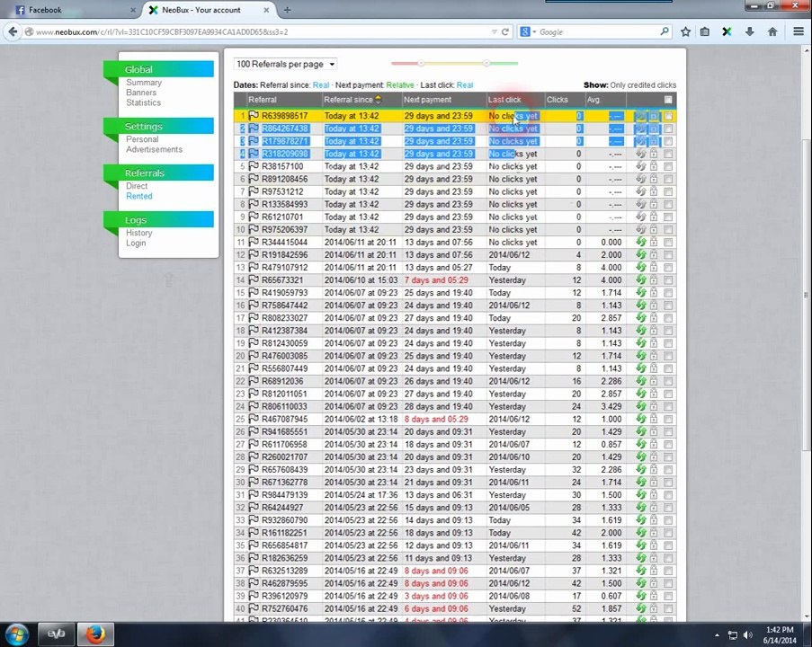Check the box for referral R639898517

pyautogui.click(x=668, y=116)
